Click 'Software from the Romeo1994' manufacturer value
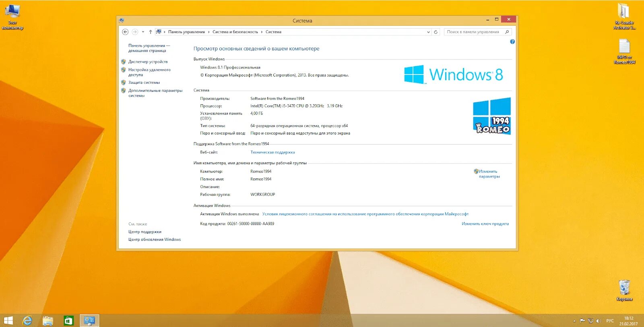The width and height of the screenshot is (644, 327). click(x=277, y=99)
